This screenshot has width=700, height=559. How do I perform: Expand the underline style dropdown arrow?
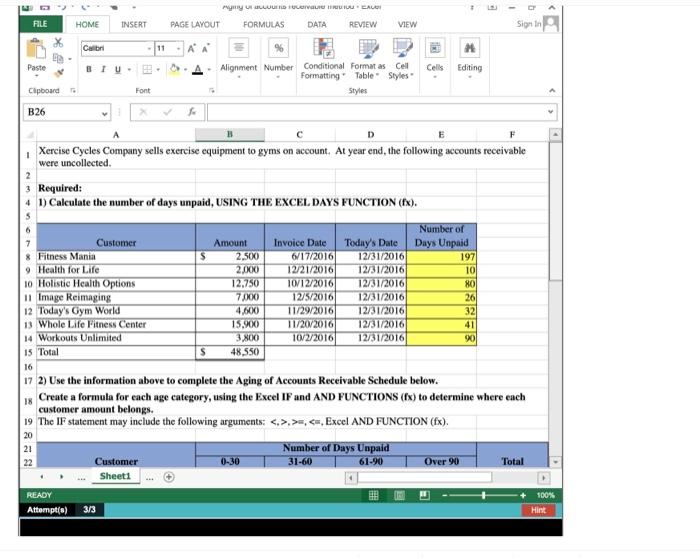(129, 70)
